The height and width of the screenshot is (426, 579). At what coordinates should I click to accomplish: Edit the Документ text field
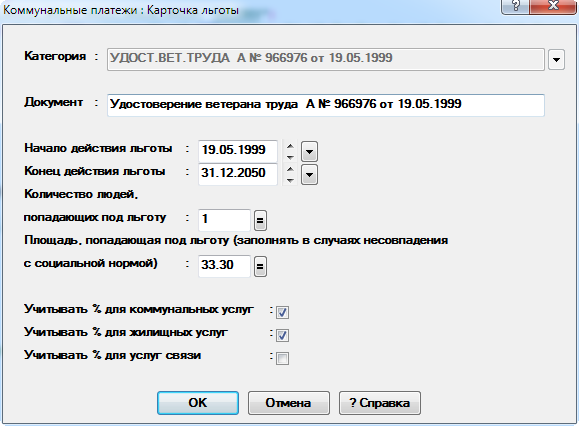(x=326, y=105)
